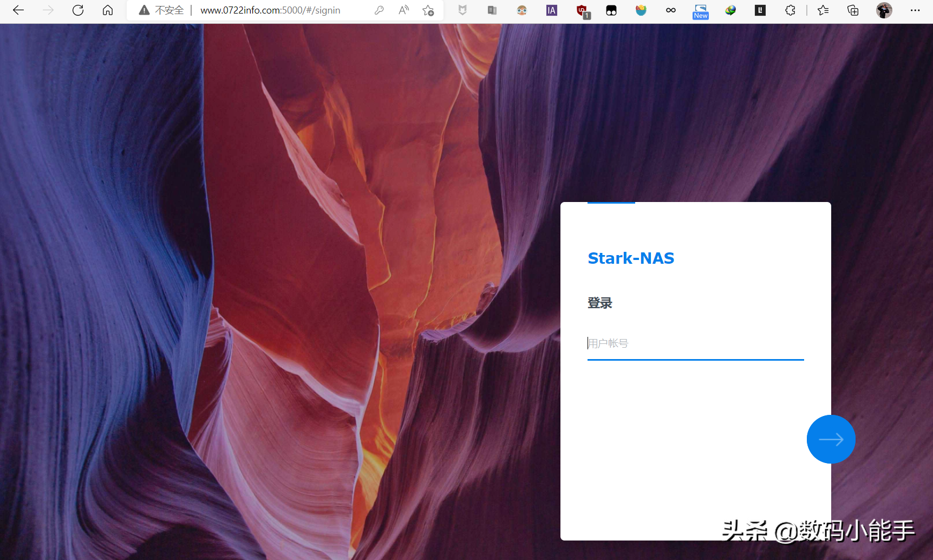This screenshot has height=560, width=933.
Task: Open the gray shield extension
Action: pos(462,10)
